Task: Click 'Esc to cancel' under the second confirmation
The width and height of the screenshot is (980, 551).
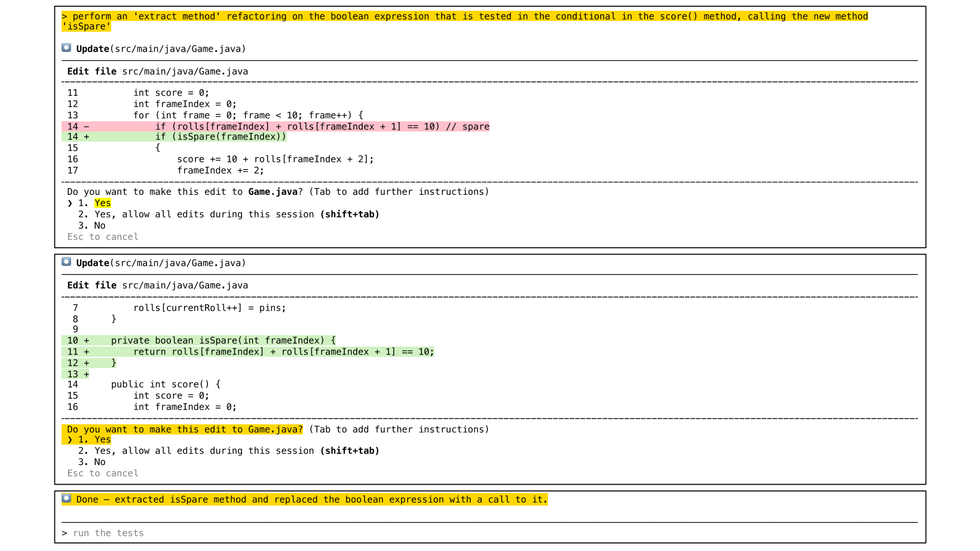Action: pos(103,473)
